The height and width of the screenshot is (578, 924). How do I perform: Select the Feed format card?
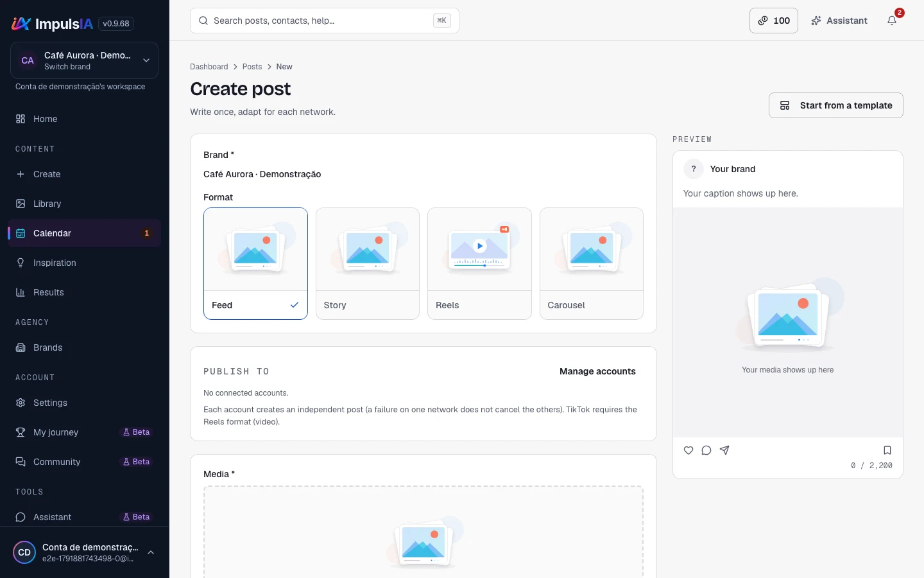pos(255,263)
